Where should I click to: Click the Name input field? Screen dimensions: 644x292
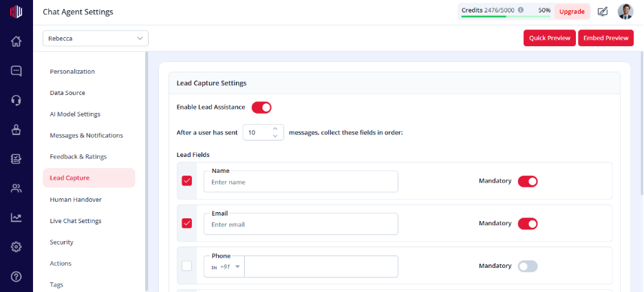301,182
